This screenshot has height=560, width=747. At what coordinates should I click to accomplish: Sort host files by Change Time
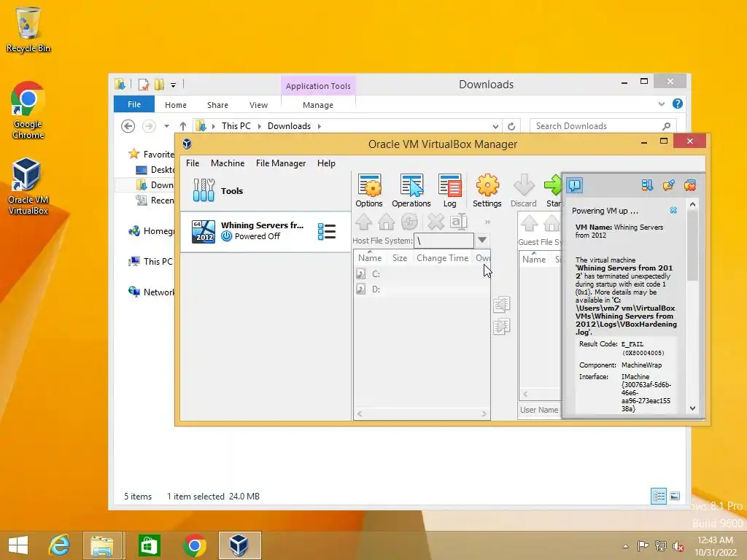[x=442, y=257]
